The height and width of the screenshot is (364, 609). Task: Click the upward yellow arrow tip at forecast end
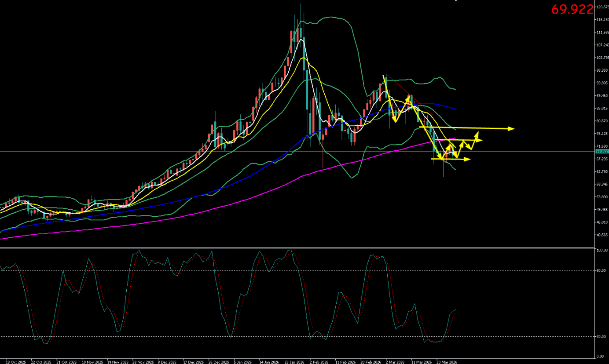(477, 132)
